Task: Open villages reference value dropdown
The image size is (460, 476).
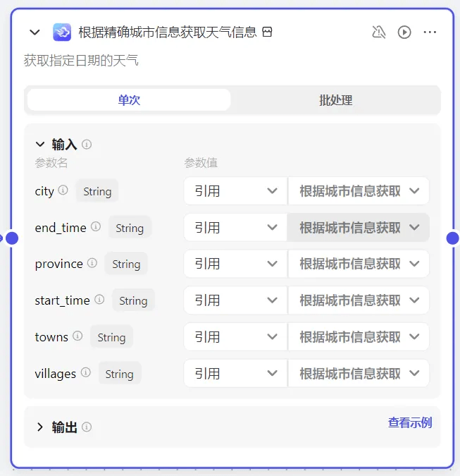Action: [359, 373]
